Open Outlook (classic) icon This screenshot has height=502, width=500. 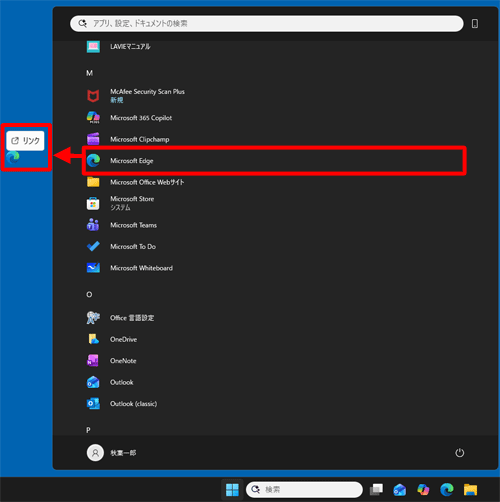pos(93,404)
